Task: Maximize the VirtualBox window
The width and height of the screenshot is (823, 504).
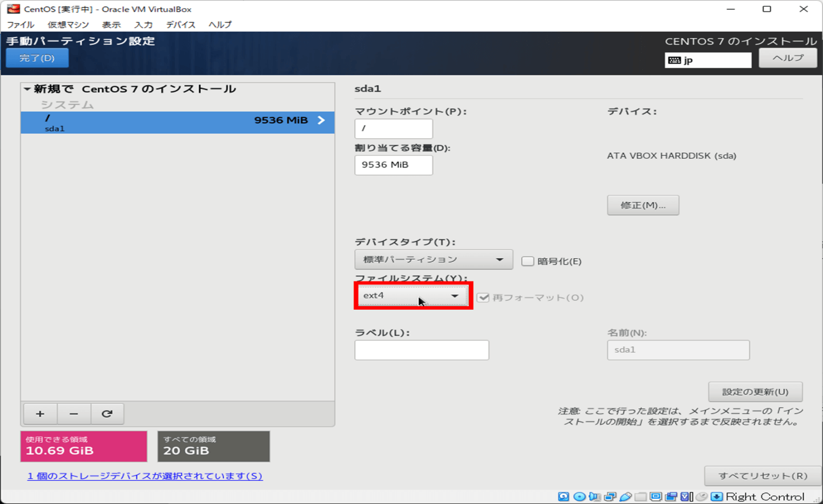Action: [x=767, y=9]
